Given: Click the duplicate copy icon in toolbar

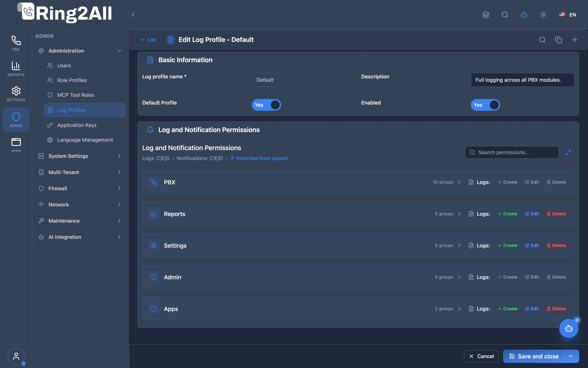Looking at the screenshot, I should (559, 40).
